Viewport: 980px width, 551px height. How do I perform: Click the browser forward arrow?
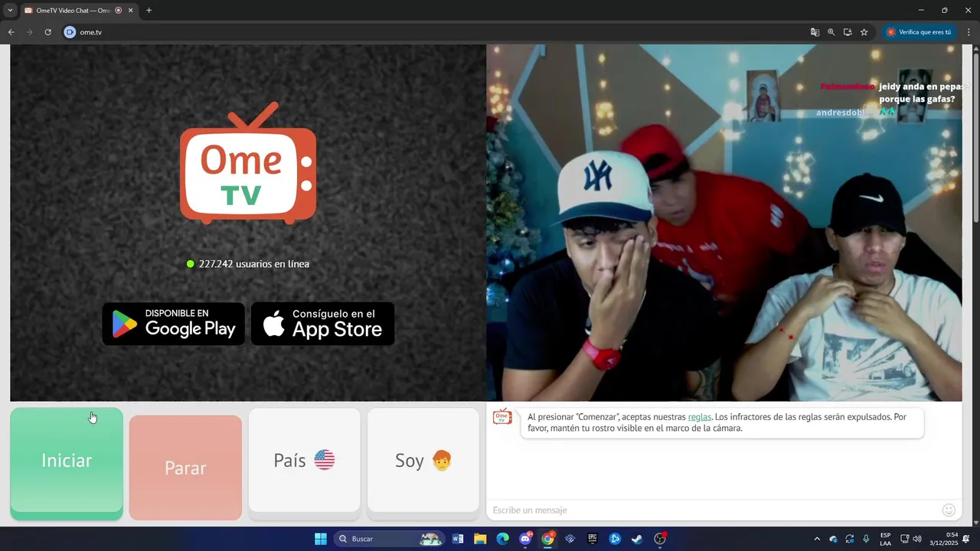pos(29,32)
